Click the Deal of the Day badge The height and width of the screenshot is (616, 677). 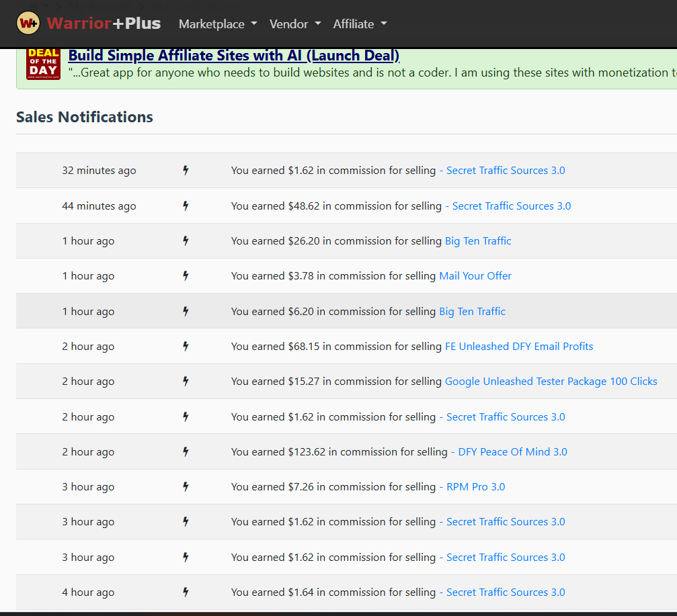tap(43, 64)
